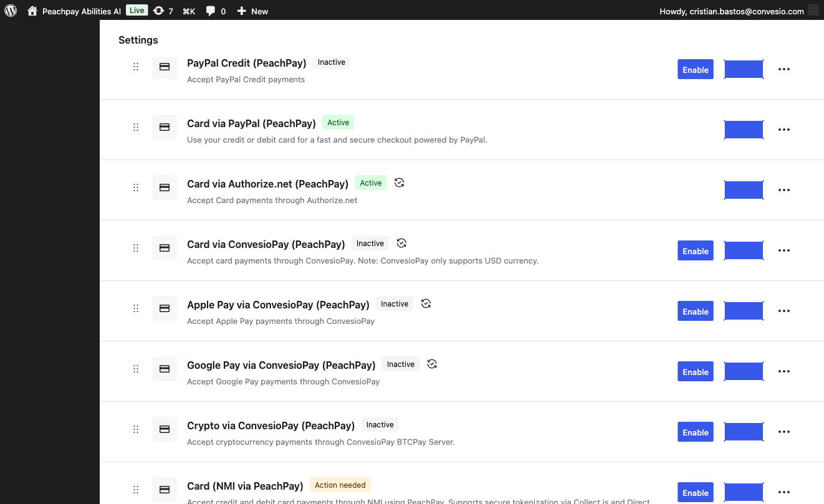Select the card icon for Google Pay via ConvesioPay
This screenshot has width=824, height=504.
165,369
